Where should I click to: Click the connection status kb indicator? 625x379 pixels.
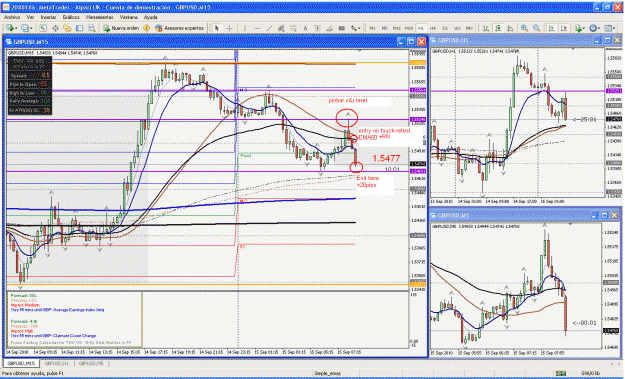[x=591, y=373]
